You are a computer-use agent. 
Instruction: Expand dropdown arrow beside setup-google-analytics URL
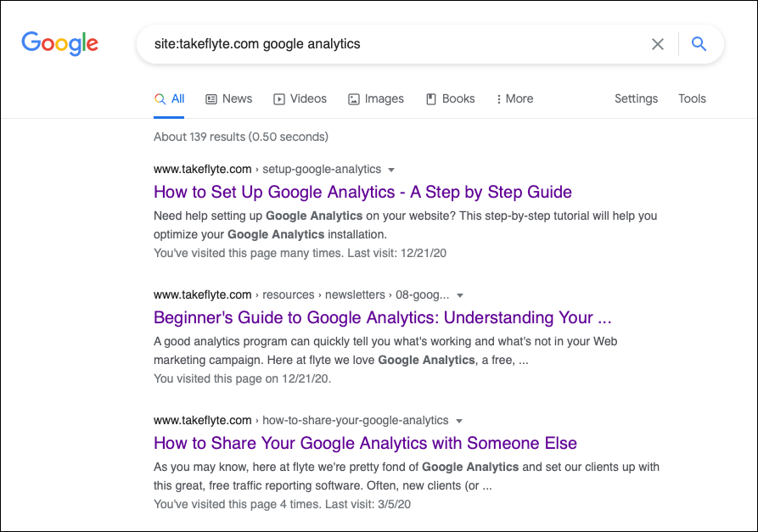pos(391,170)
